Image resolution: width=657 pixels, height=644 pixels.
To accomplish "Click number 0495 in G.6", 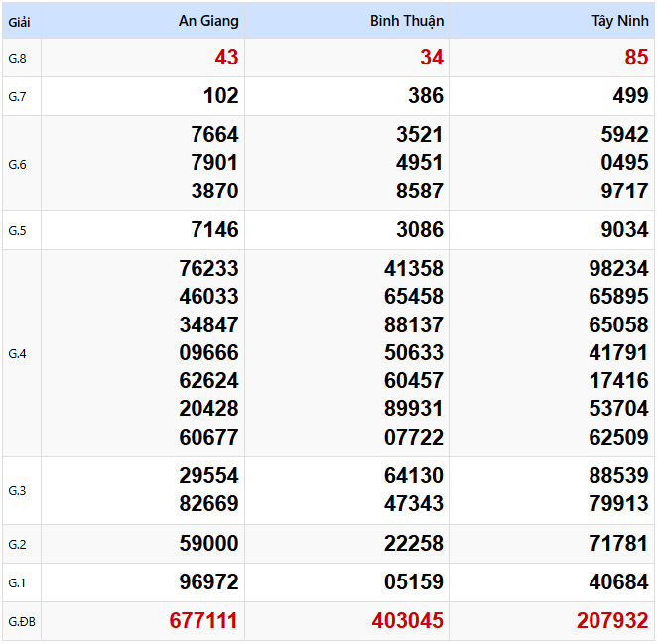I will (624, 162).
